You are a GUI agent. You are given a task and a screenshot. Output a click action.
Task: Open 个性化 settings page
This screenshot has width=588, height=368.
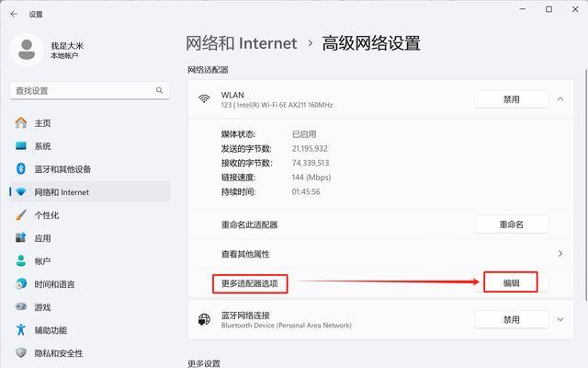[x=90, y=214]
